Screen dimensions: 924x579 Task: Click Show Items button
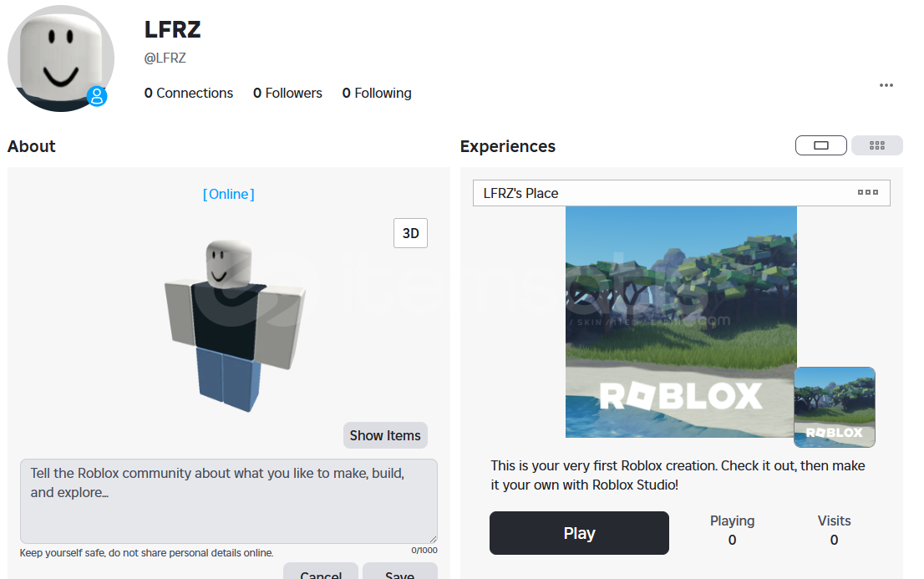385,435
